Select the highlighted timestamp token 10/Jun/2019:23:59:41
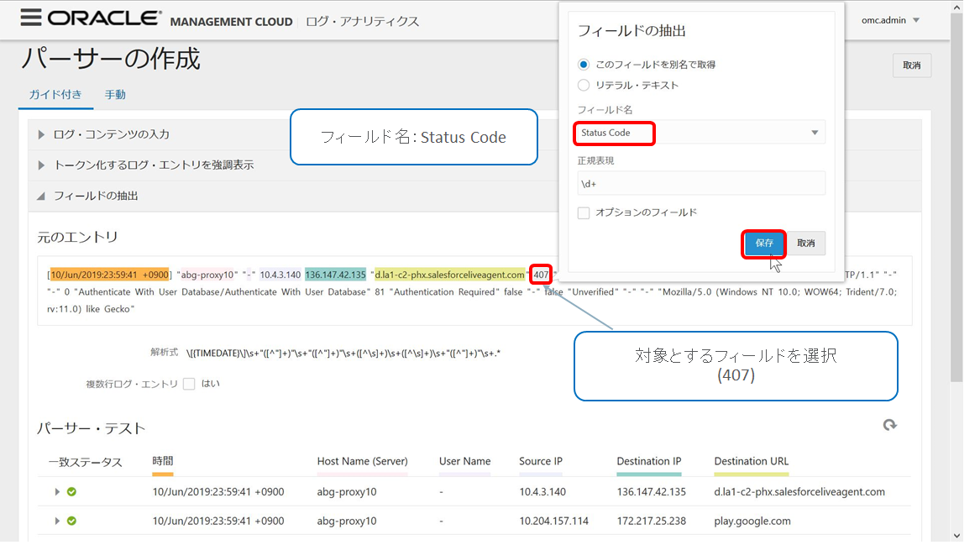 109,275
